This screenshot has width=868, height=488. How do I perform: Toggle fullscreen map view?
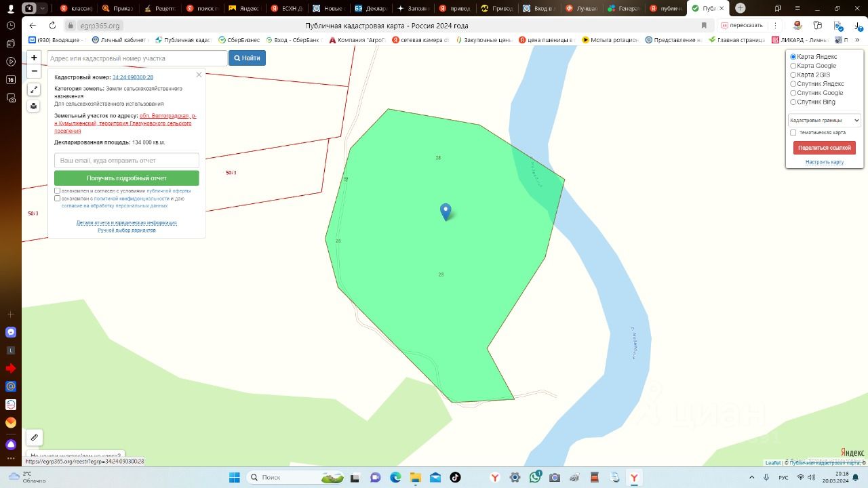[x=34, y=89]
